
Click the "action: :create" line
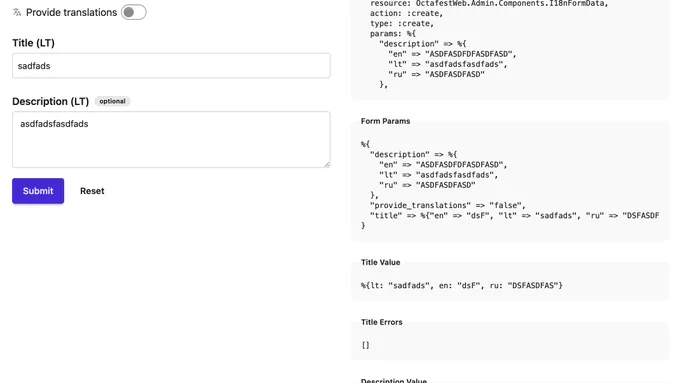pos(406,13)
